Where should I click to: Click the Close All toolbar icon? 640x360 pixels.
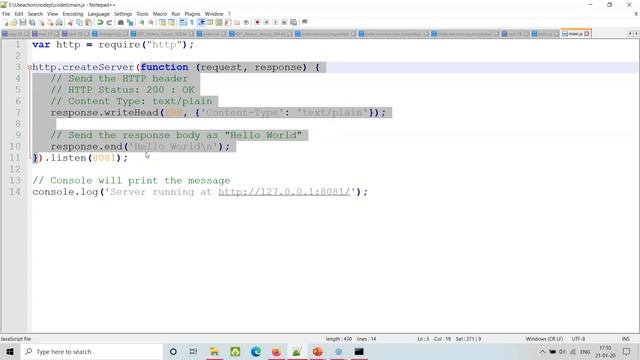[50, 22]
